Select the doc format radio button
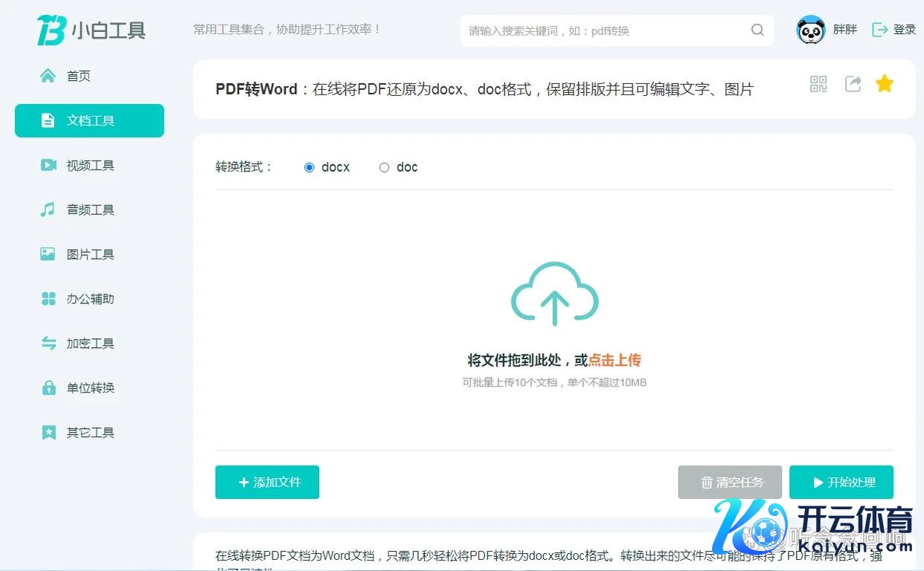 pyautogui.click(x=385, y=167)
